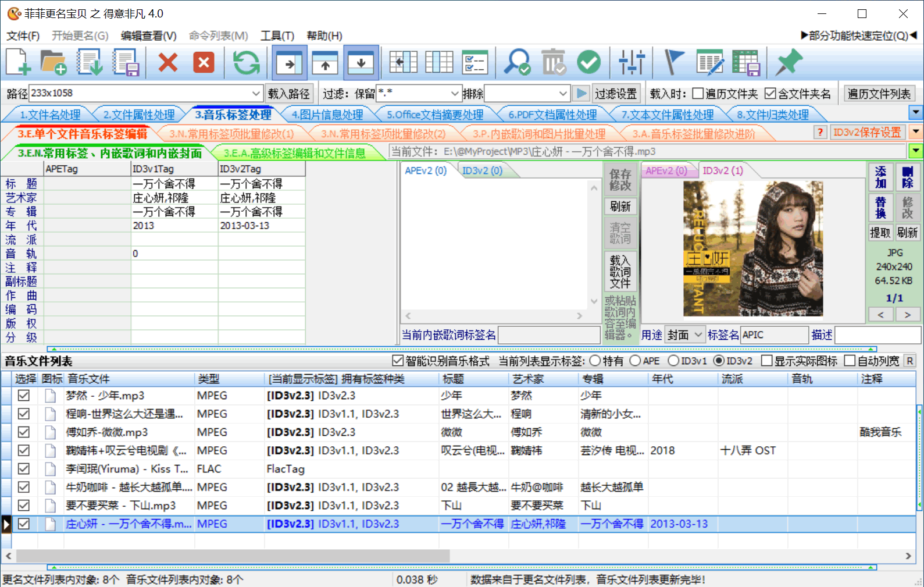Enable the 遍历文件夹 checkbox
This screenshot has width=924, height=587.
click(698, 94)
